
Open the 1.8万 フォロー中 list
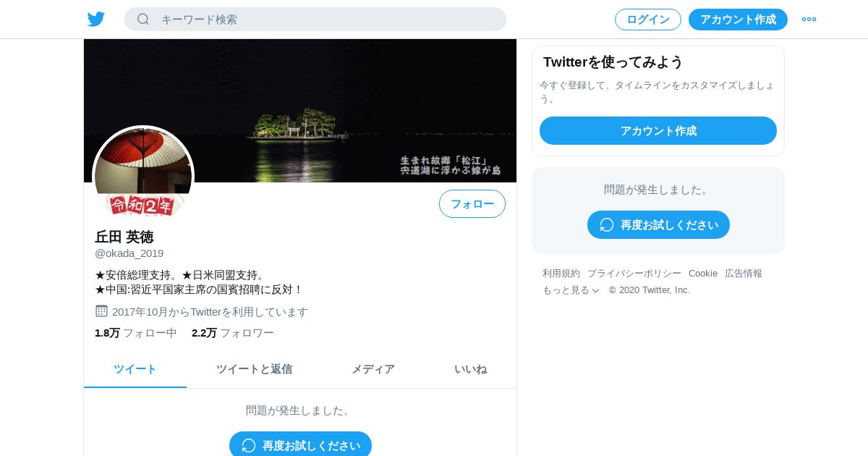coord(136,333)
